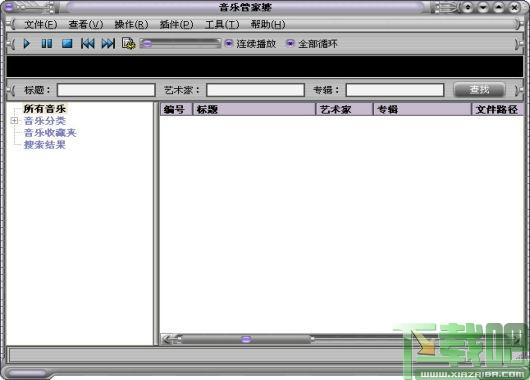Image resolution: width=530 pixels, height=380 pixels.
Task: Click the playback progress slider knob
Action: point(146,44)
